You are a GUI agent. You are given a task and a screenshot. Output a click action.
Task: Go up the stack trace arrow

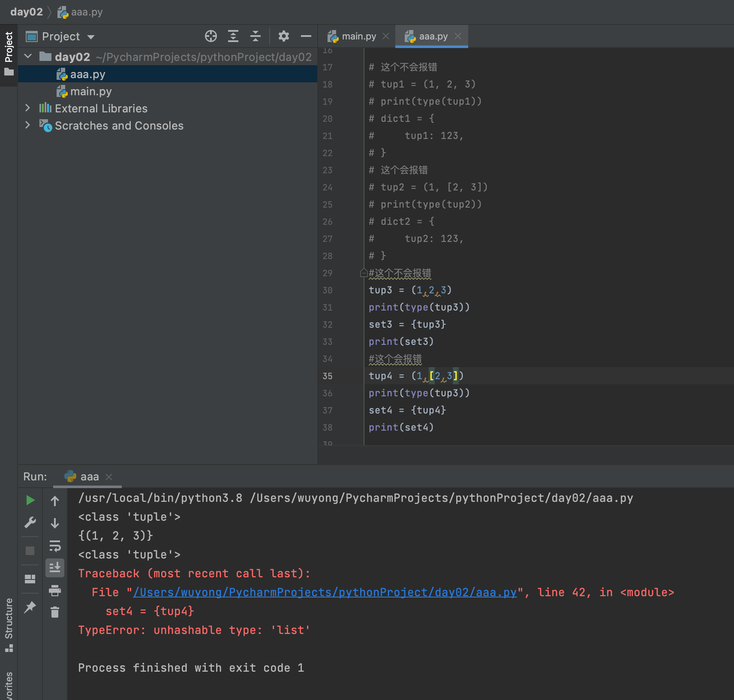55,501
